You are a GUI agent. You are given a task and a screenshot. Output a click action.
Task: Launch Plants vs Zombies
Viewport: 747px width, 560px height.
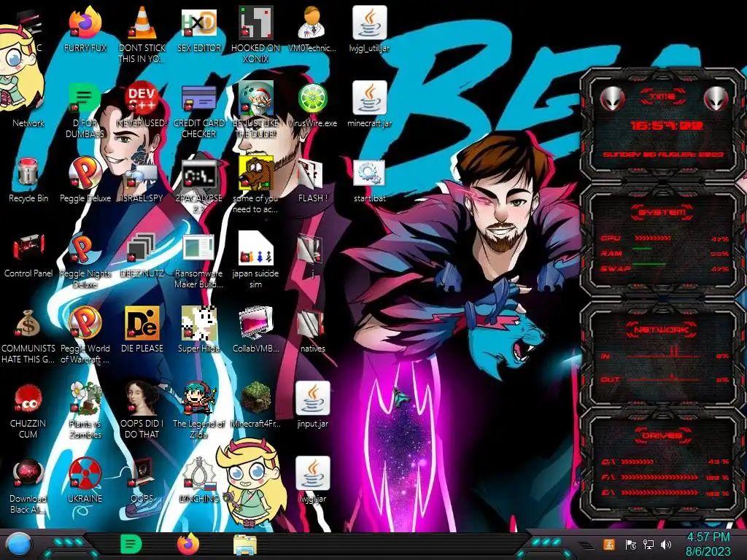pos(85,398)
